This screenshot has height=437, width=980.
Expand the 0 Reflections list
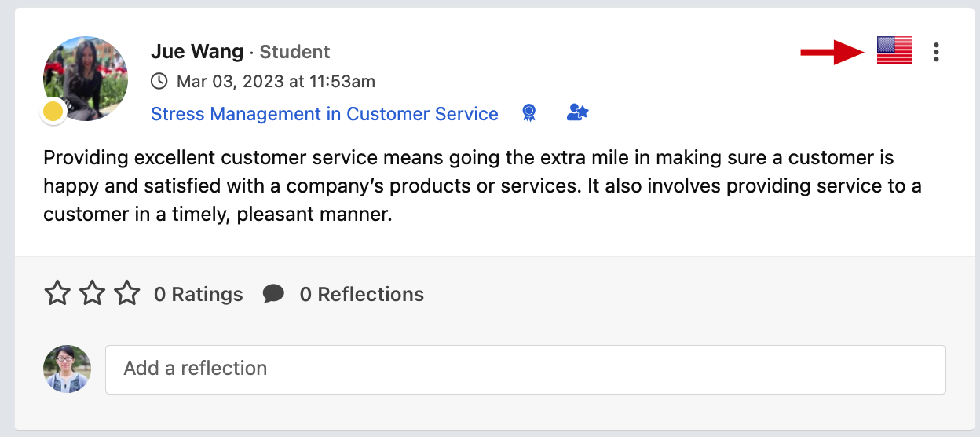click(x=362, y=294)
